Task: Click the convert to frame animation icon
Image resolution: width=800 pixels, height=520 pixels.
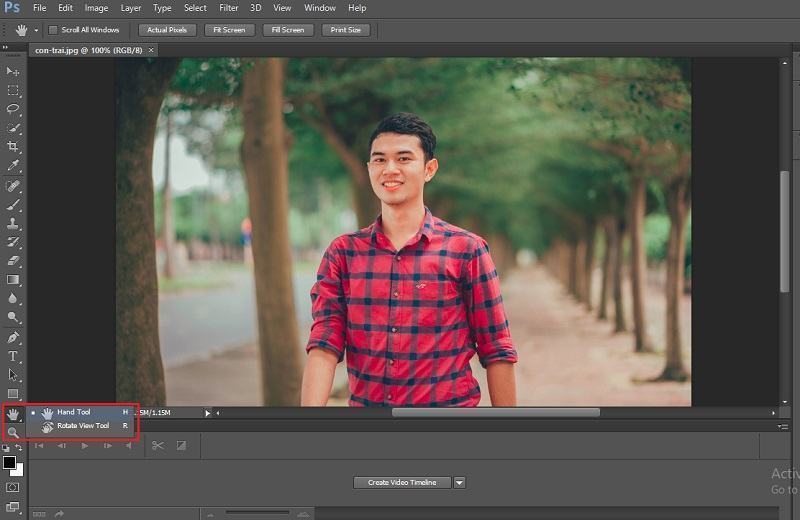Action: (39, 514)
